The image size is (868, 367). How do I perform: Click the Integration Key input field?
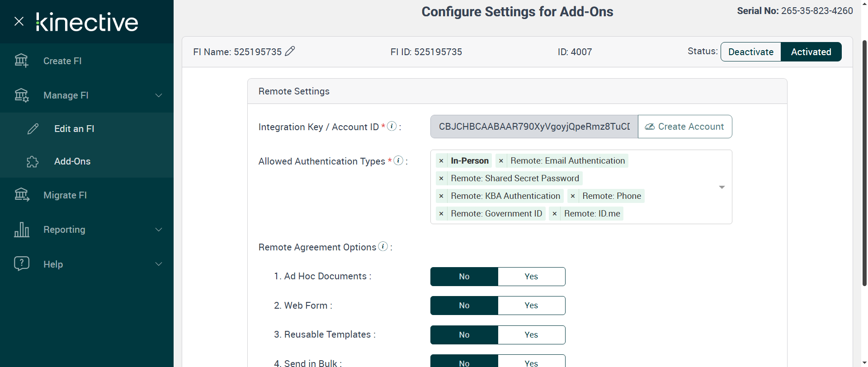point(534,127)
